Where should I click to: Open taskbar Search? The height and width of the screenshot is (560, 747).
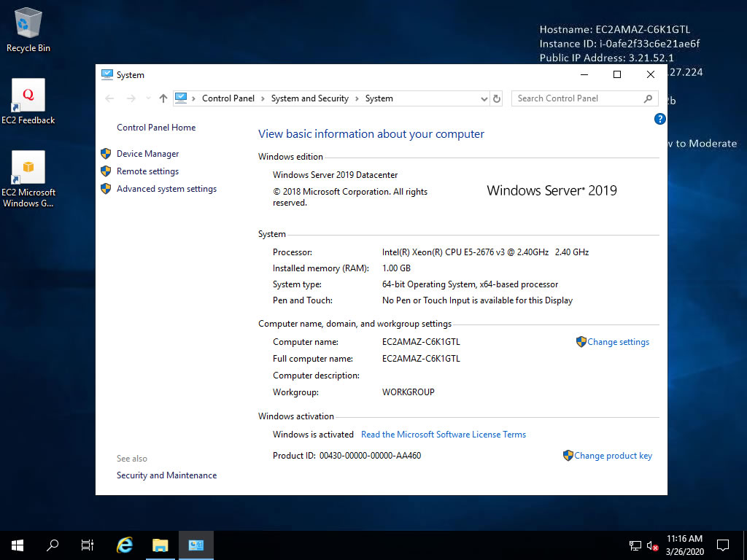[53, 545]
